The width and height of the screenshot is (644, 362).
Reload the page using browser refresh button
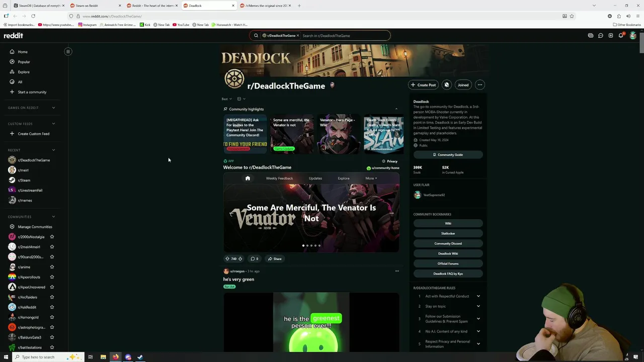(x=33, y=16)
